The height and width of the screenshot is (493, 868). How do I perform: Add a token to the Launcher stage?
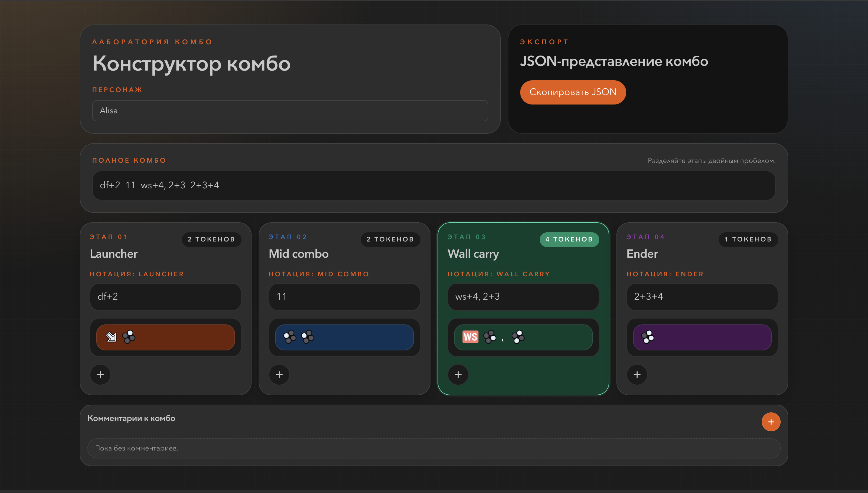click(100, 375)
